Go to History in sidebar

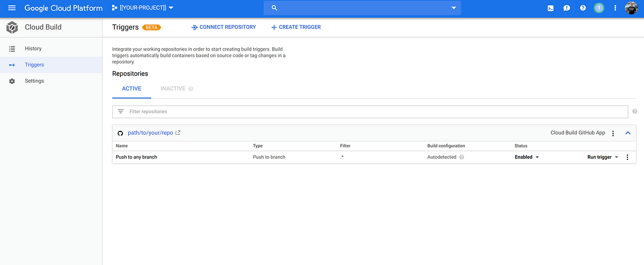51,48
